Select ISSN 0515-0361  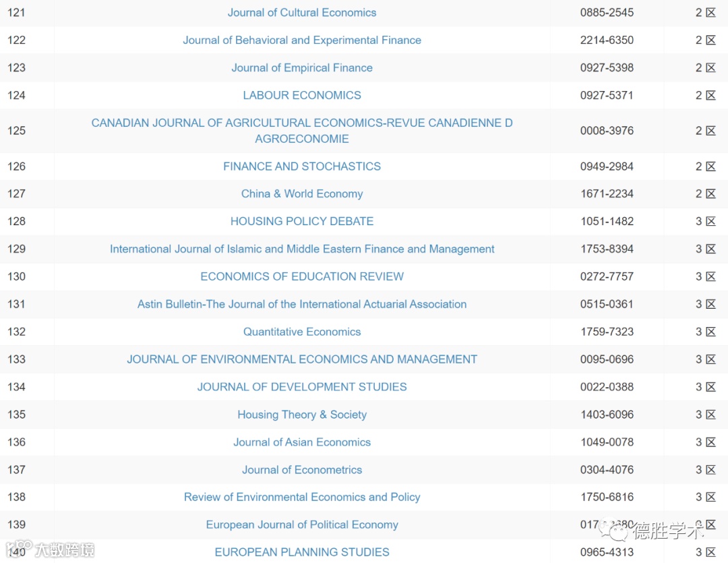607,304
